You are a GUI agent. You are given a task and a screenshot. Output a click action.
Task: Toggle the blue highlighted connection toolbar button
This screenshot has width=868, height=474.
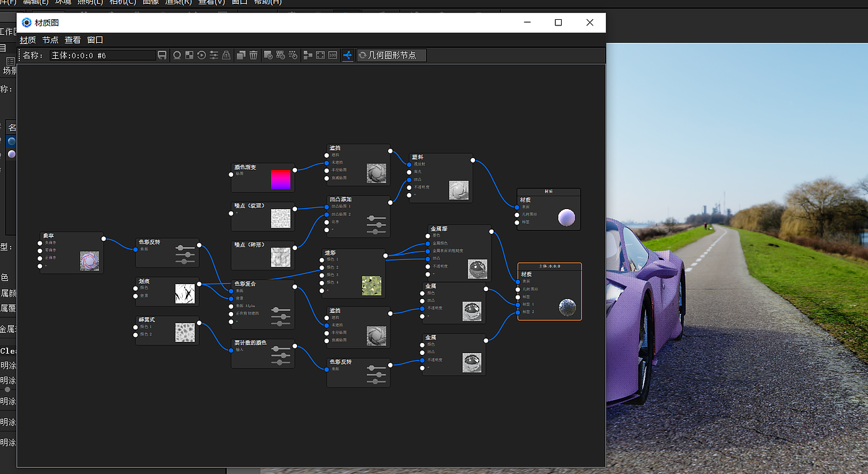click(347, 55)
